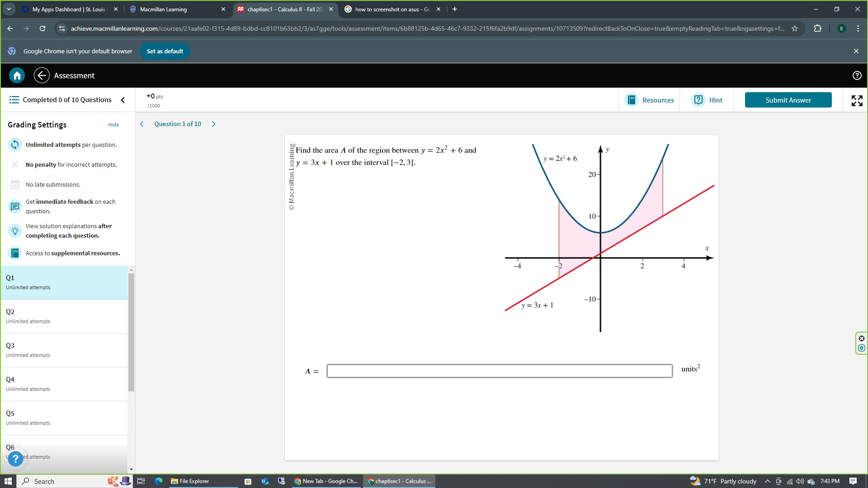Image resolution: width=868 pixels, height=488 pixels.
Task: Set Chrome as default browser
Action: [x=165, y=51]
